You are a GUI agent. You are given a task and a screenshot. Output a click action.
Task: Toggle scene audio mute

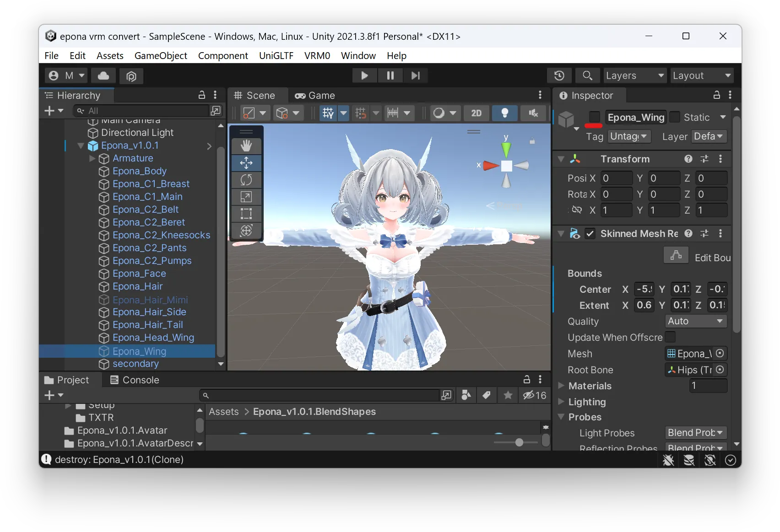[x=533, y=113]
